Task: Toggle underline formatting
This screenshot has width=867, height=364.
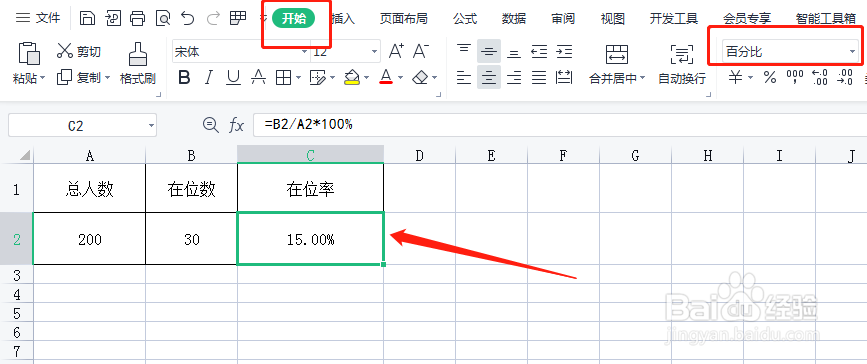Action: (233, 77)
